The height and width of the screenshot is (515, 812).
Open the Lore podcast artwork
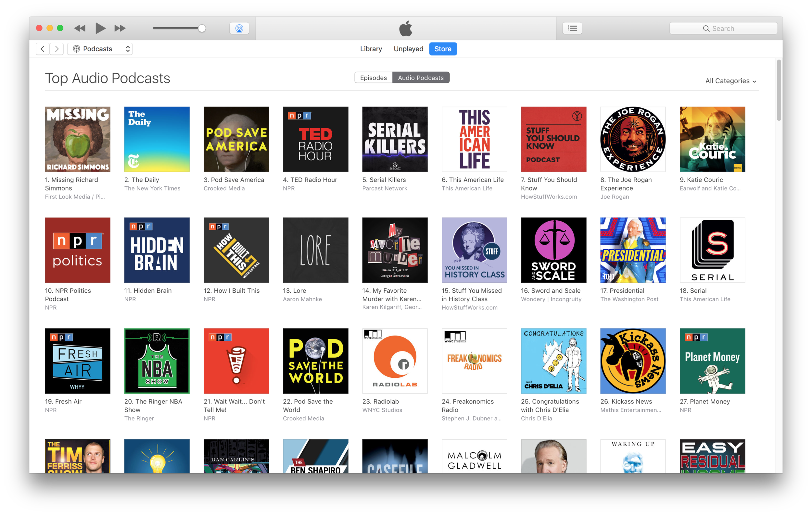[316, 250]
